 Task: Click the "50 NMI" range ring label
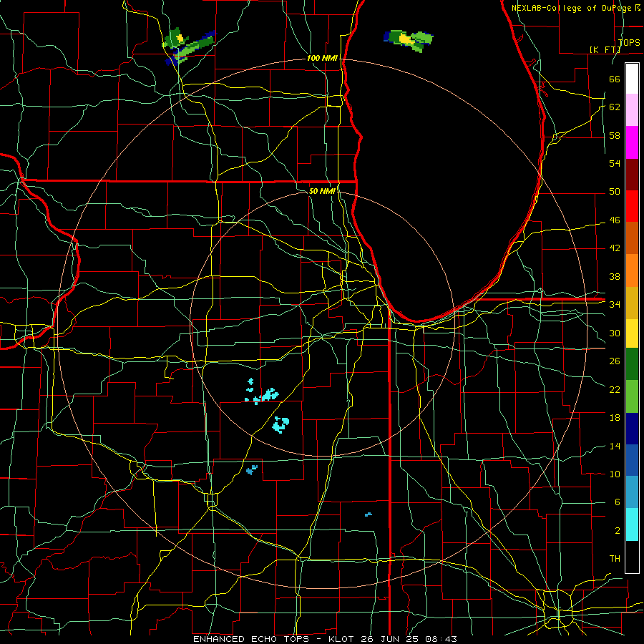click(322, 191)
